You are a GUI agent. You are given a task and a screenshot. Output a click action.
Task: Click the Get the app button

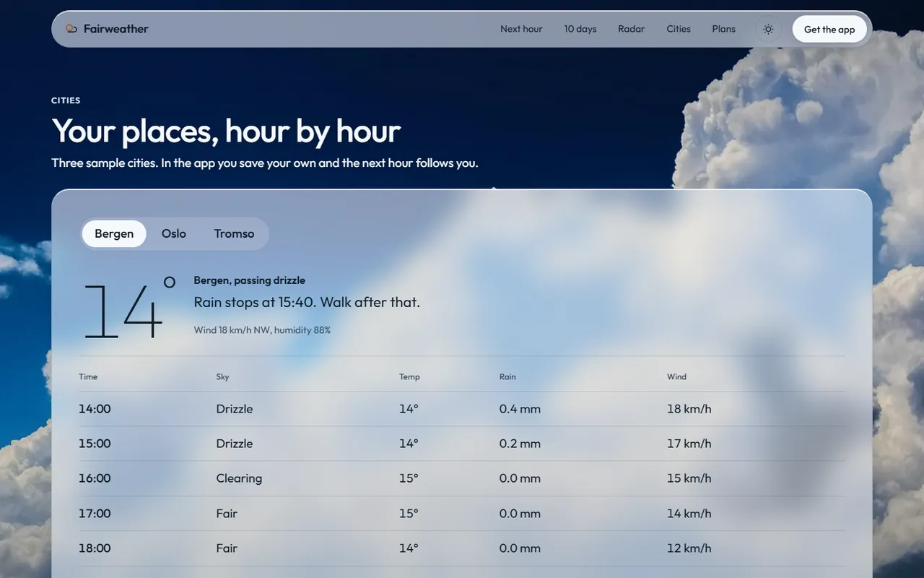[x=829, y=30]
